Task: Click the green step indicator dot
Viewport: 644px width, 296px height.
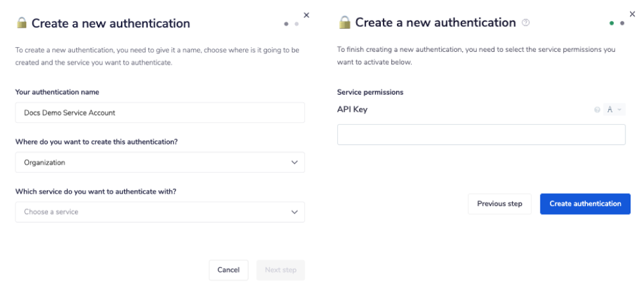Action: (612, 23)
